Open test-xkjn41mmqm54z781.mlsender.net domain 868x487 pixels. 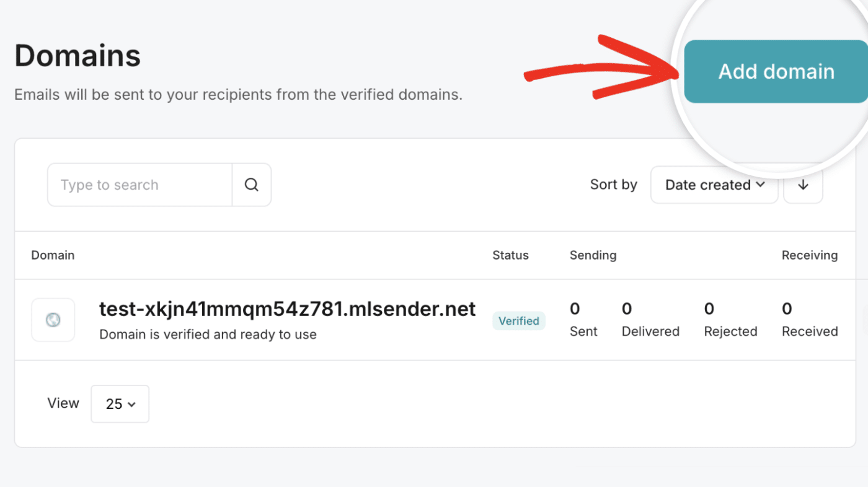coord(287,309)
